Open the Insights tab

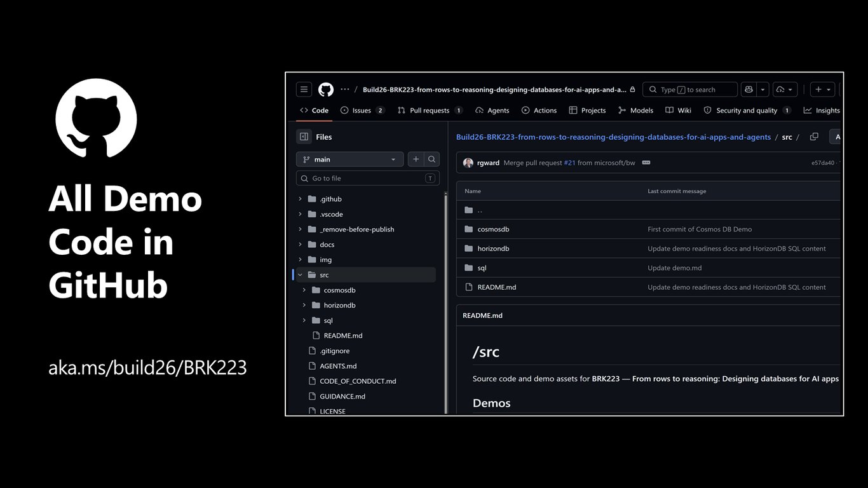click(821, 111)
